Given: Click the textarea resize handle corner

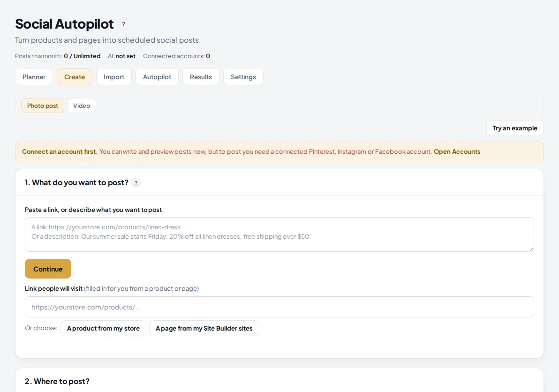Looking at the screenshot, I should pyautogui.click(x=531, y=249).
